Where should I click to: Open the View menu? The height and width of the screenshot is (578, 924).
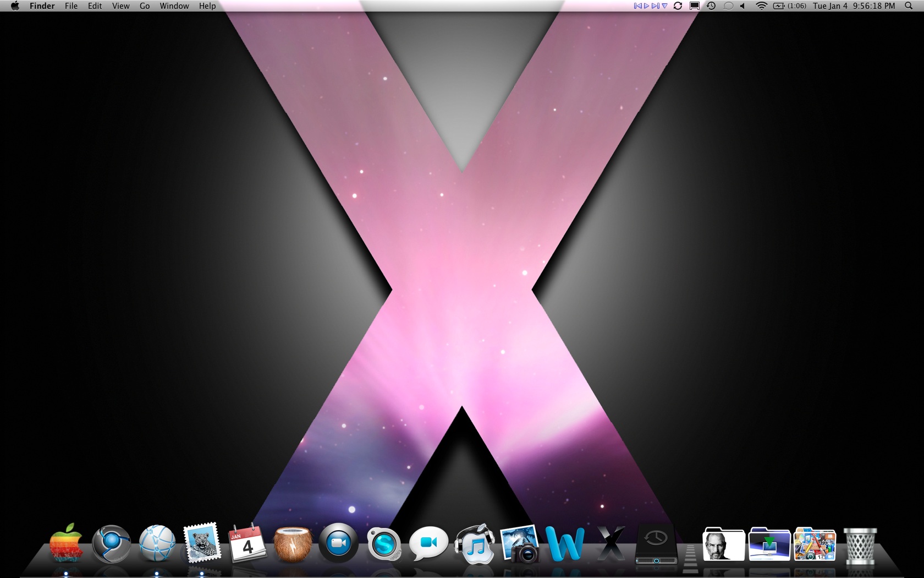(x=120, y=6)
